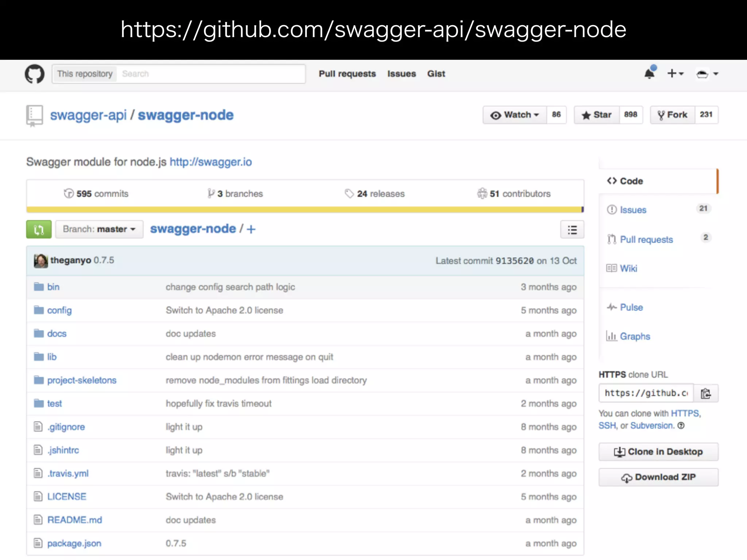747x560 pixels.
Task: Select the HTTPS clone URL field
Action: coord(646,393)
